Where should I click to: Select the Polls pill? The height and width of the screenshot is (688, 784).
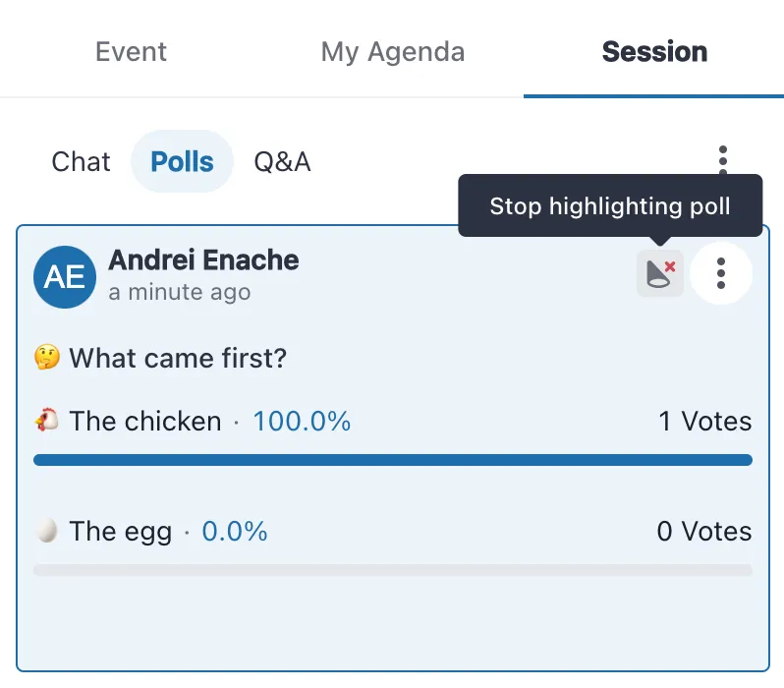(x=182, y=161)
